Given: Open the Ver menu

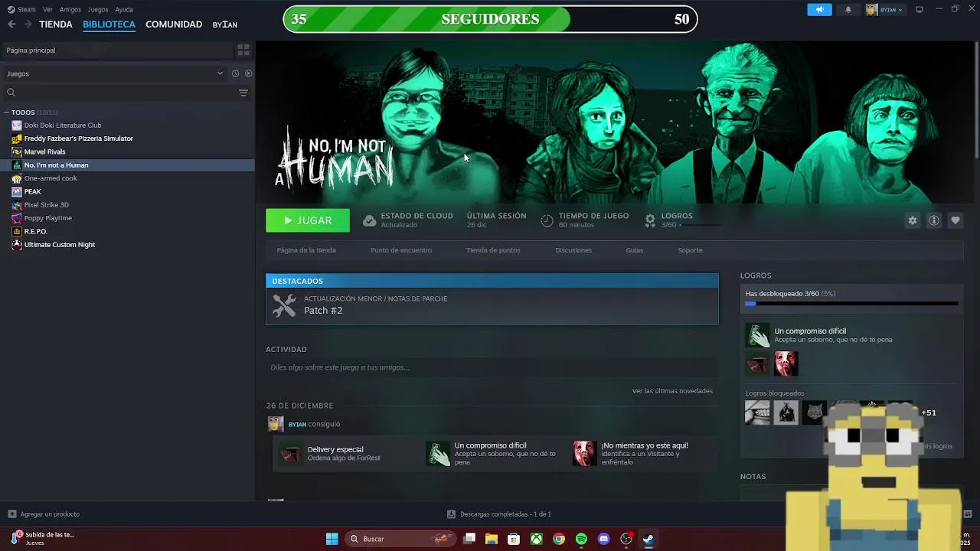Looking at the screenshot, I should click(47, 9).
